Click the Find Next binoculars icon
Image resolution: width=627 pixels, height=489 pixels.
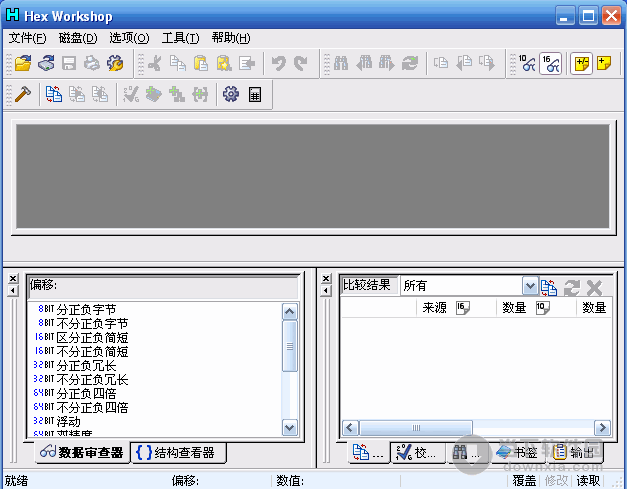point(387,63)
